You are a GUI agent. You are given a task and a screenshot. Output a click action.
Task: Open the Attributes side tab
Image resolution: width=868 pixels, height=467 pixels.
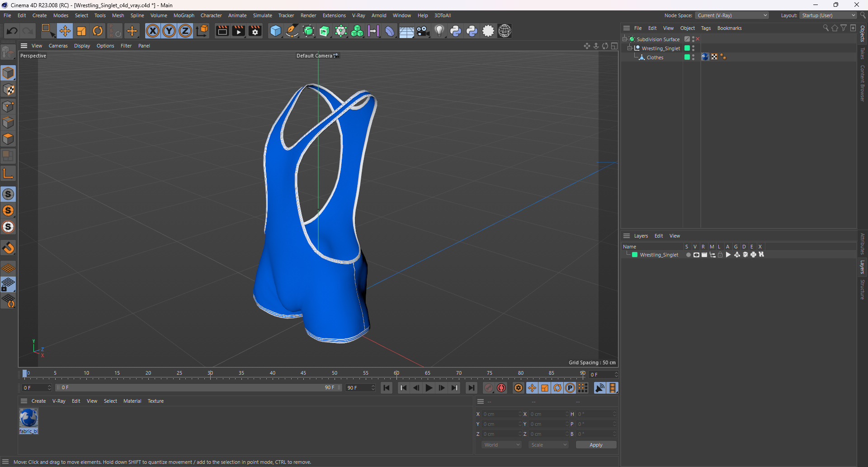[863, 244]
